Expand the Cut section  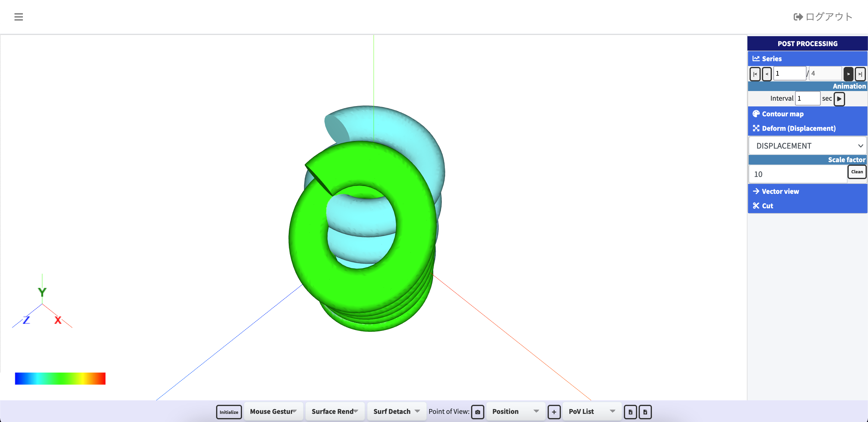[x=807, y=206]
